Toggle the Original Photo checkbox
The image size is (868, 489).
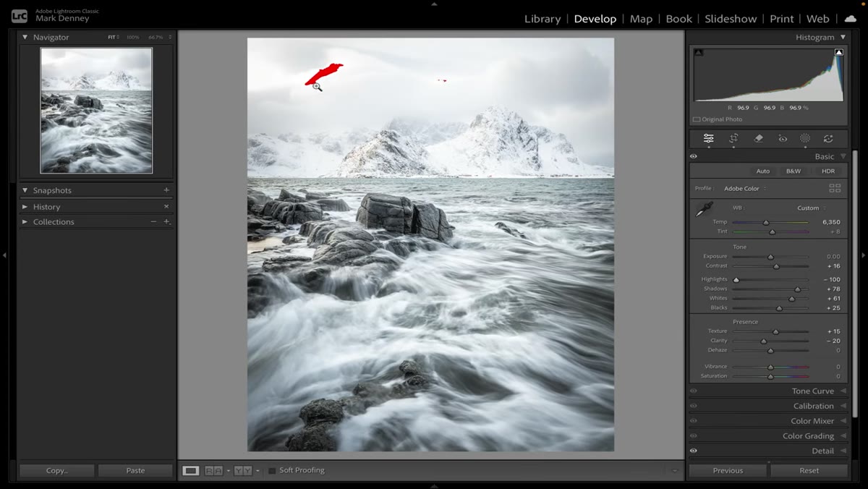(x=697, y=119)
